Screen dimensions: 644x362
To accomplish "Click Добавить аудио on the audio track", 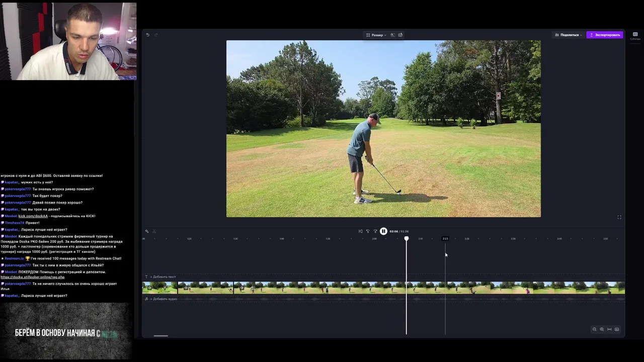I will (x=165, y=299).
